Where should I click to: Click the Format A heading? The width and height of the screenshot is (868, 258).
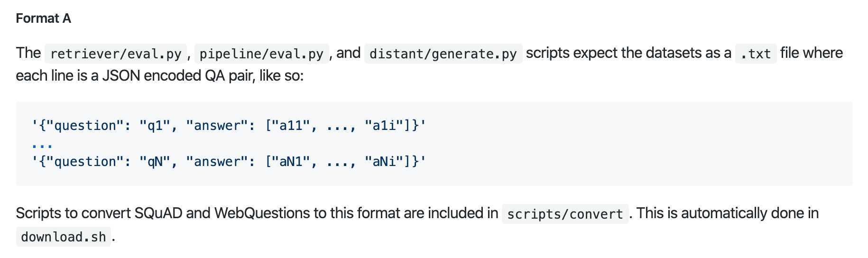click(44, 18)
